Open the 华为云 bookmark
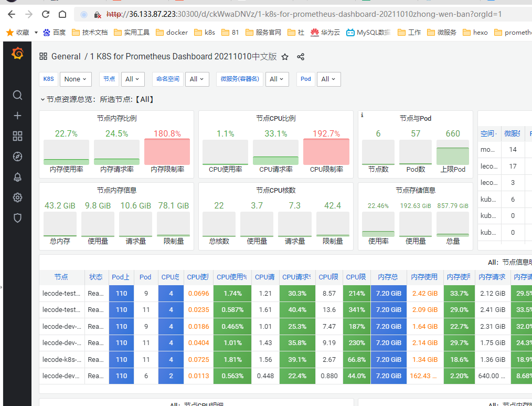The height and width of the screenshot is (406, 532). 325,32
